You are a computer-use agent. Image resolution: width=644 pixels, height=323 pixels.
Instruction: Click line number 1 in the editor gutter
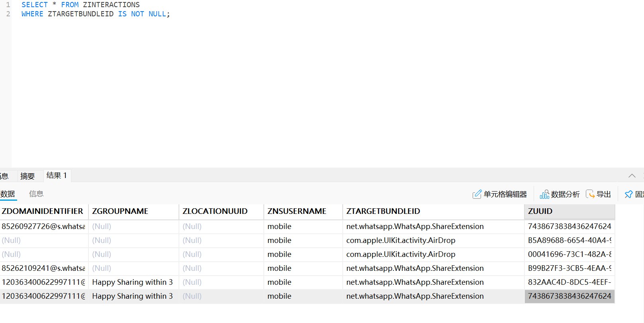tap(8, 5)
